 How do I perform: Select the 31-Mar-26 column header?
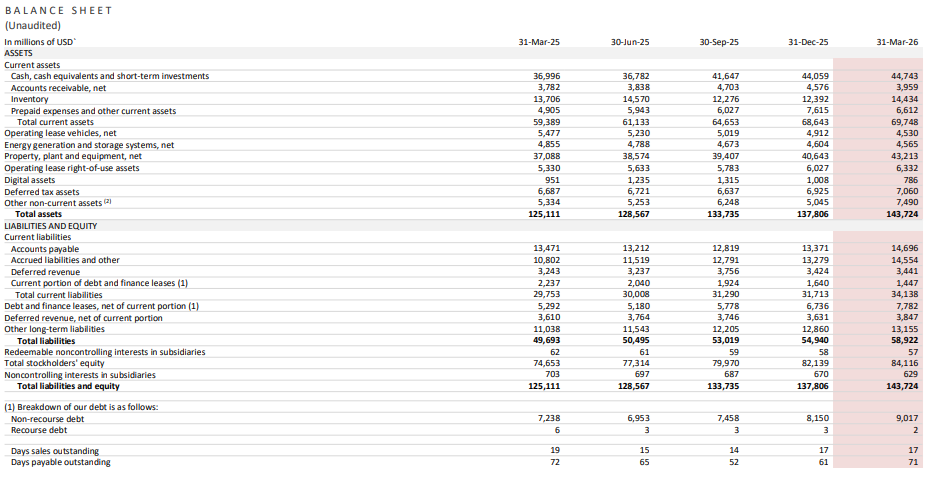895,42
